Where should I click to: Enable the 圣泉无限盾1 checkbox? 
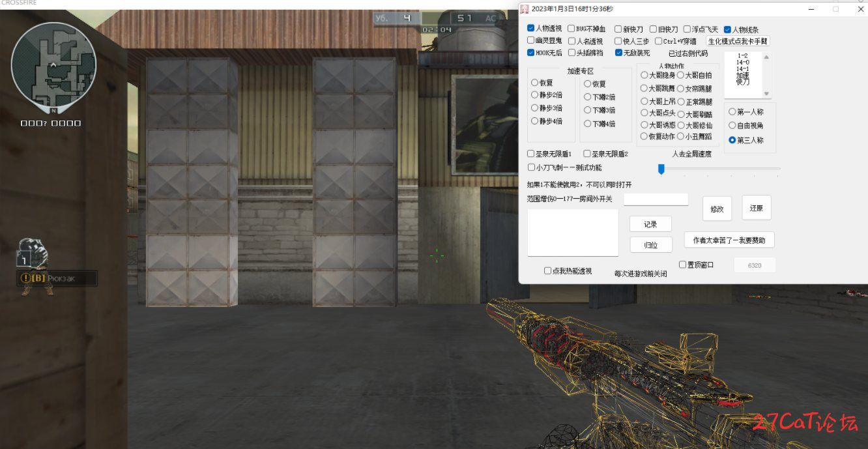click(530, 154)
